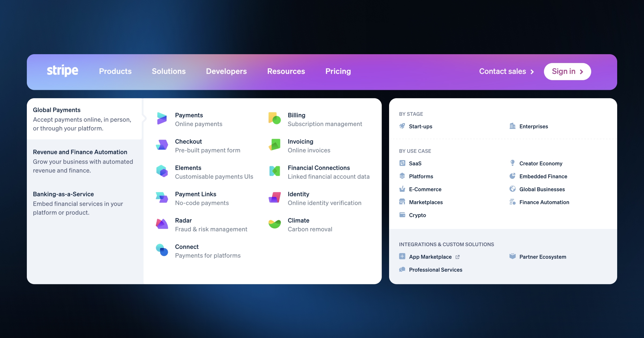Select the Banking-as-a-Service category
Screen dimensions: 644x338
63,194
